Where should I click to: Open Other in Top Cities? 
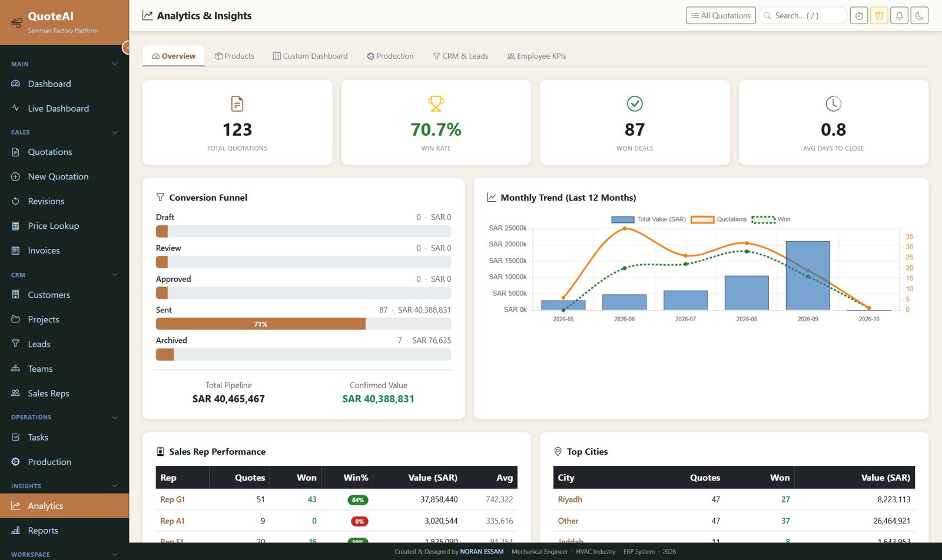pyautogui.click(x=568, y=521)
